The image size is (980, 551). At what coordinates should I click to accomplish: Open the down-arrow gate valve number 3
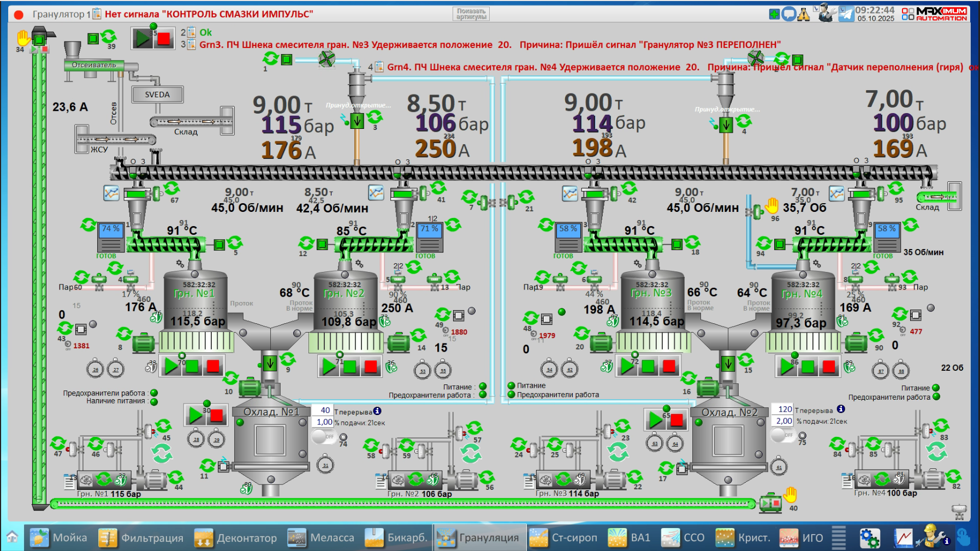pos(357,121)
